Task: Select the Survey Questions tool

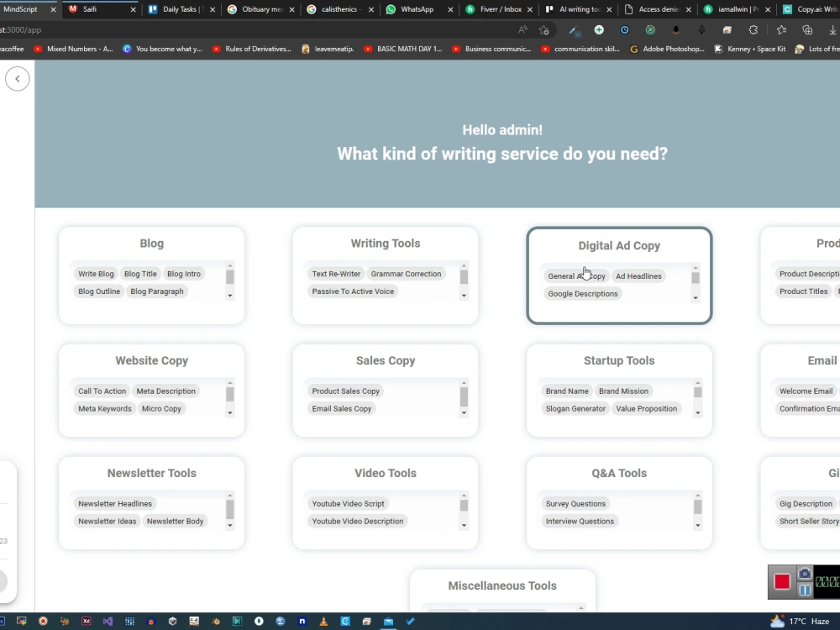Action: click(576, 503)
